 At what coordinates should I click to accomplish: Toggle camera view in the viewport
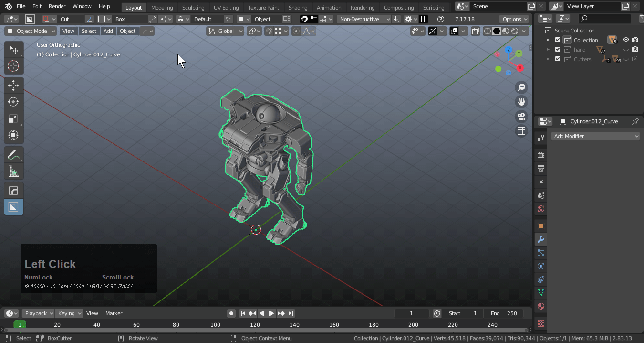521,117
